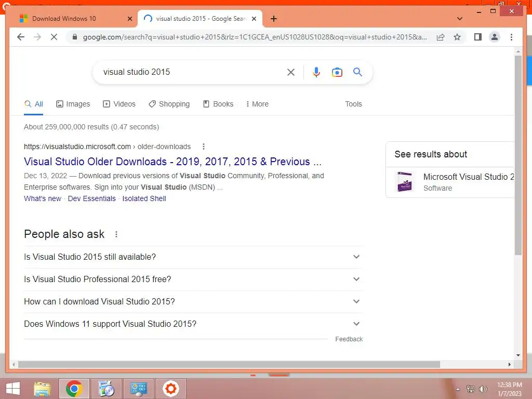Viewport: 532px width, 399px height.
Task: Close the Download Windows 10 tab
Action: (129, 19)
